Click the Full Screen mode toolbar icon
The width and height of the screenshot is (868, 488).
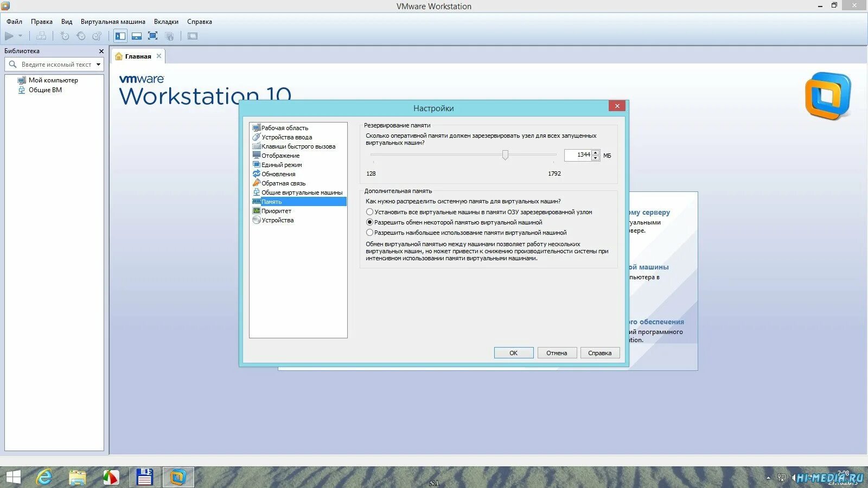tap(153, 36)
